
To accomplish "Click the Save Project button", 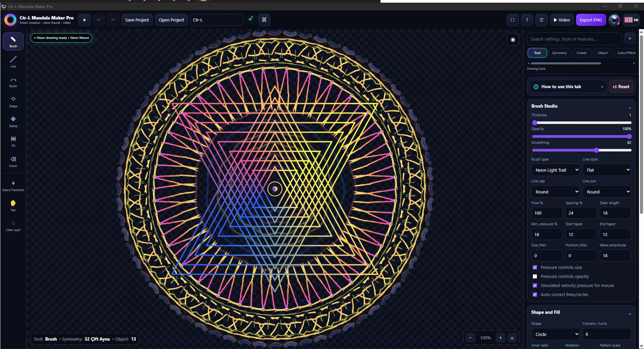I will click(137, 20).
